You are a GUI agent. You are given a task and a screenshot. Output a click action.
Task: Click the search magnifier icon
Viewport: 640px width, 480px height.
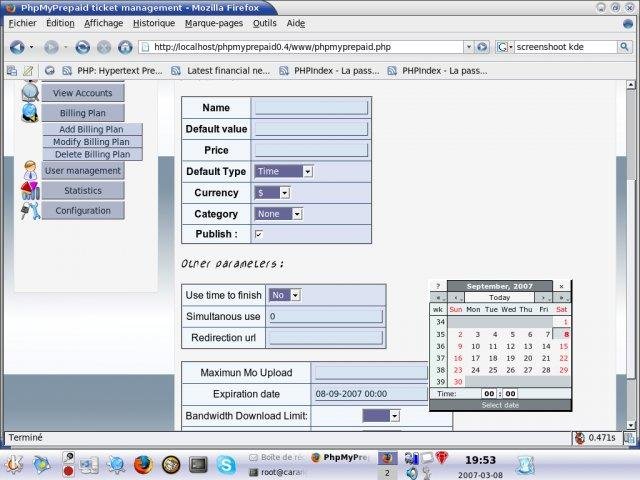point(624,47)
